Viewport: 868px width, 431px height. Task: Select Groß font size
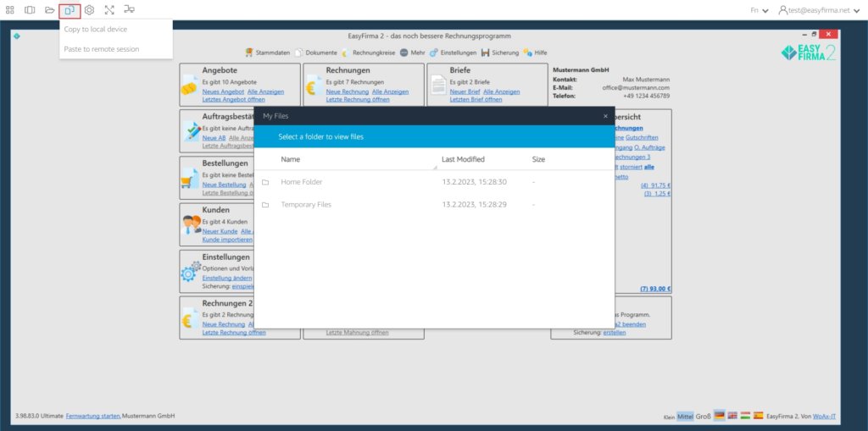[x=703, y=416]
